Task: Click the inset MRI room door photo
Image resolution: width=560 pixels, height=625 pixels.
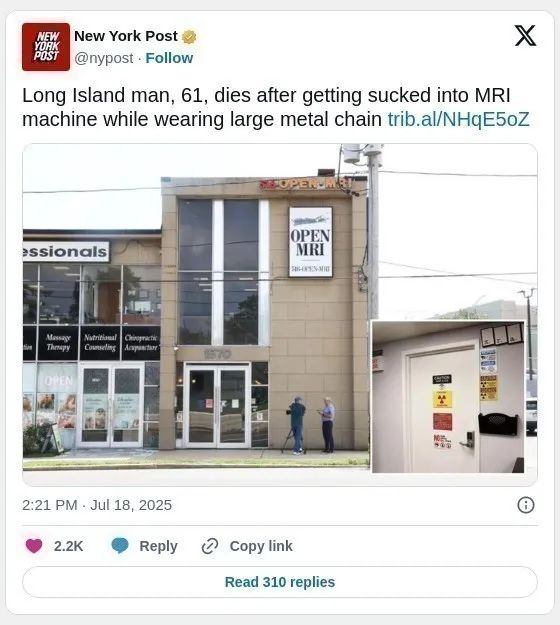Action: click(x=448, y=397)
